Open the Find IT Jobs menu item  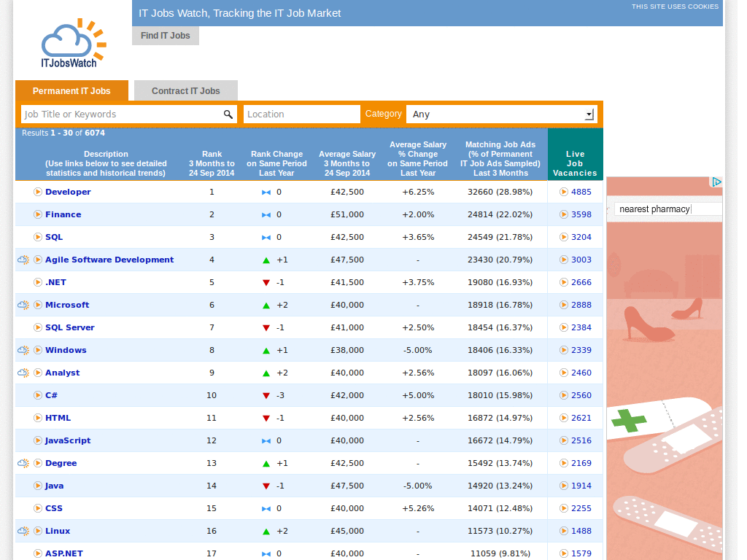click(166, 36)
